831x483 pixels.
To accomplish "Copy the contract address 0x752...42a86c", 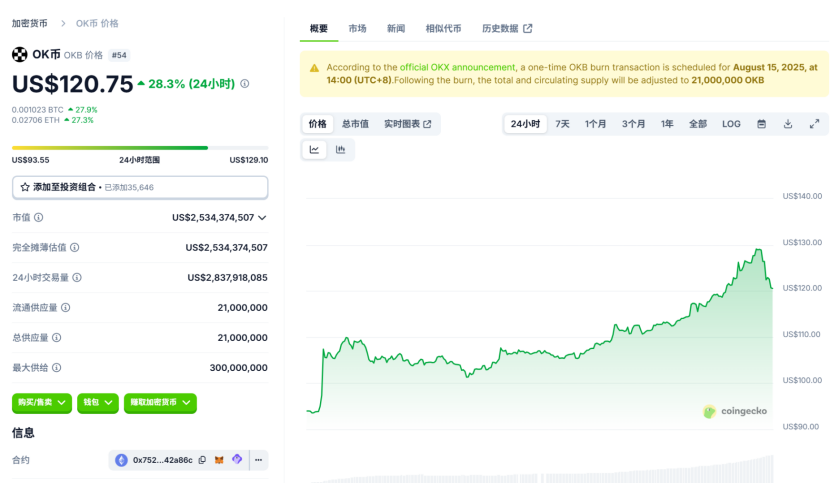I will [202, 460].
